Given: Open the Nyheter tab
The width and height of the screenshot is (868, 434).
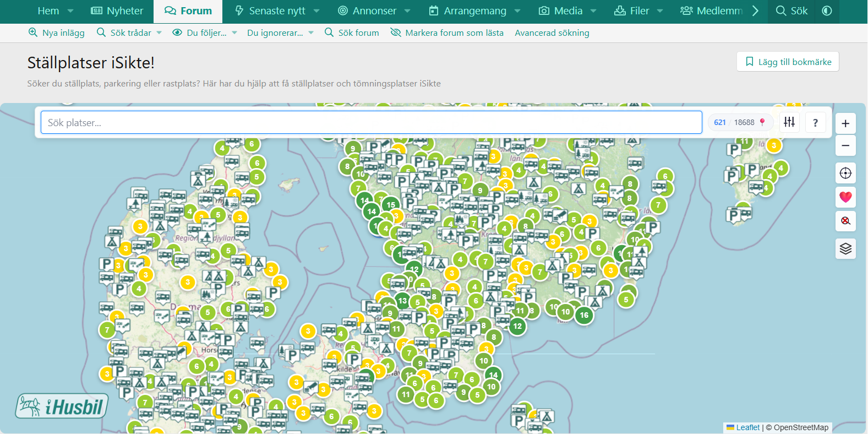Looking at the screenshot, I should [x=117, y=11].
